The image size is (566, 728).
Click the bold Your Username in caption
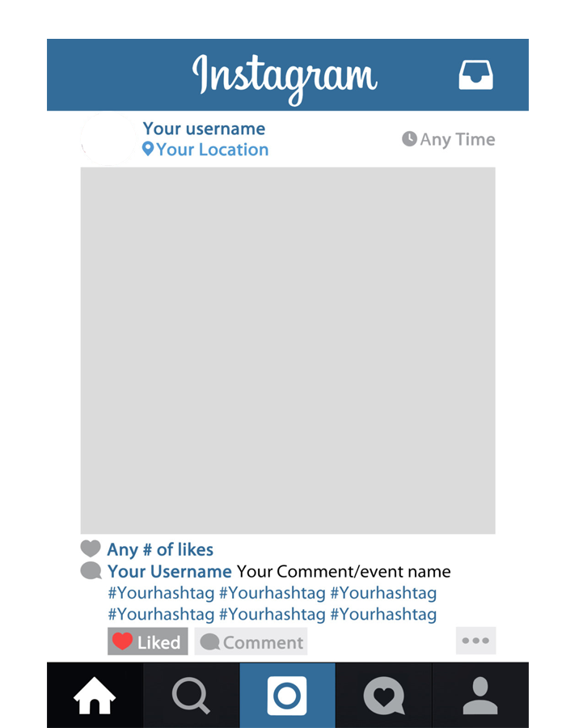click(169, 572)
